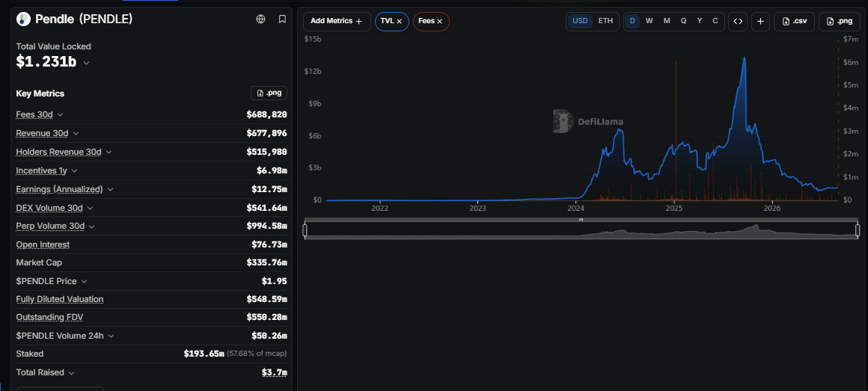Select the cumulative C interval
This screenshot has width=868, height=391.
[x=715, y=21]
